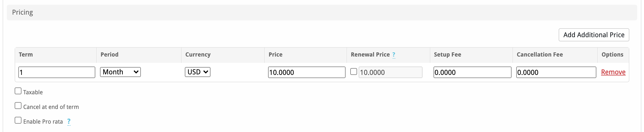
Task: Click the Term input field
Action: point(57,72)
